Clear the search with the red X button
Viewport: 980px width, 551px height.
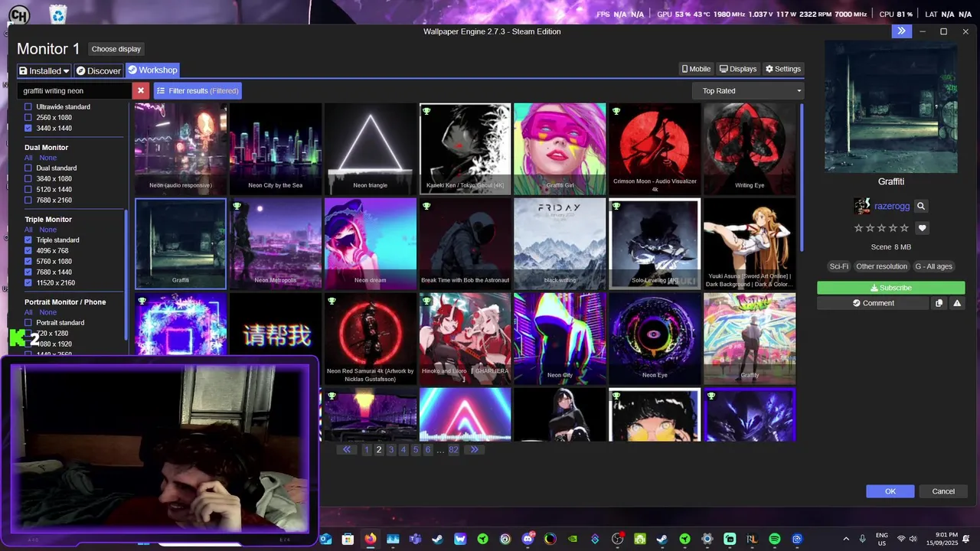[140, 90]
